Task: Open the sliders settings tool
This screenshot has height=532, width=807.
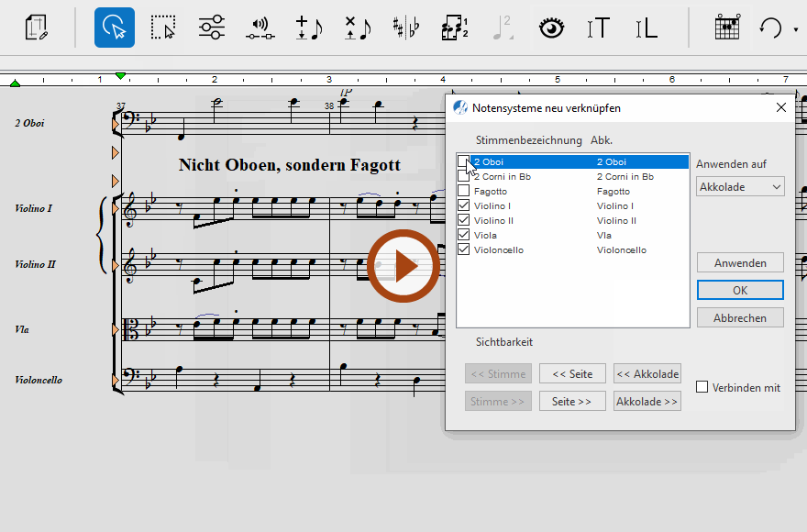Action: click(212, 28)
